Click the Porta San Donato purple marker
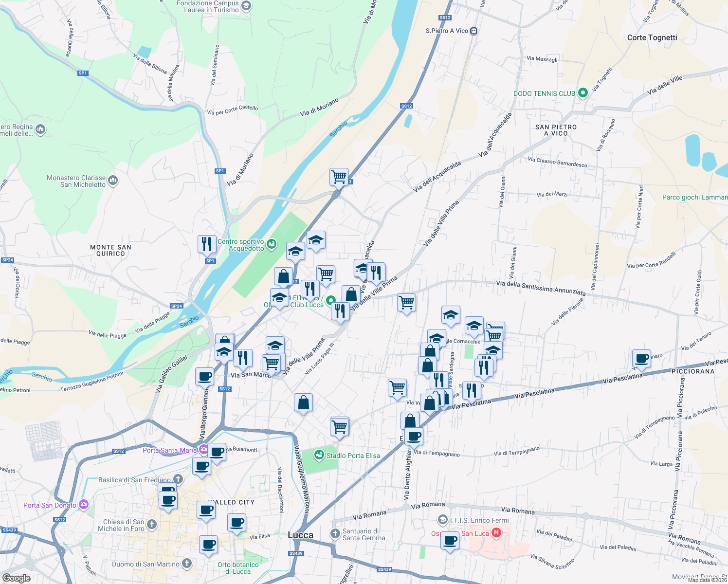The width and height of the screenshot is (728, 584). pos(83,505)
